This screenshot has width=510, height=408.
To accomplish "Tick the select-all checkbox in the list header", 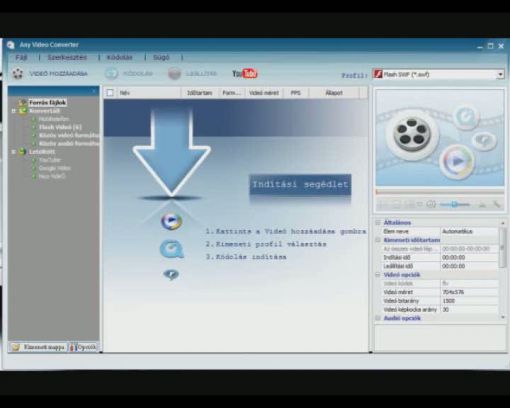I will pos(110,93).
